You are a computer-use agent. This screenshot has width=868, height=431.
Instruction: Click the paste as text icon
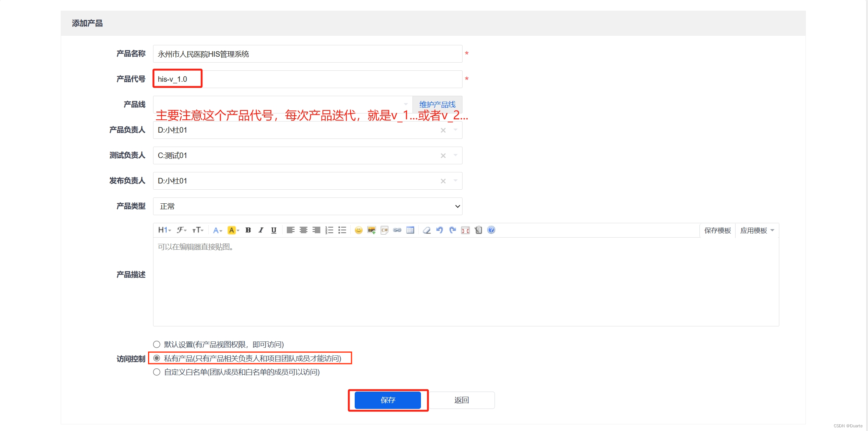(x=478, y=230)
